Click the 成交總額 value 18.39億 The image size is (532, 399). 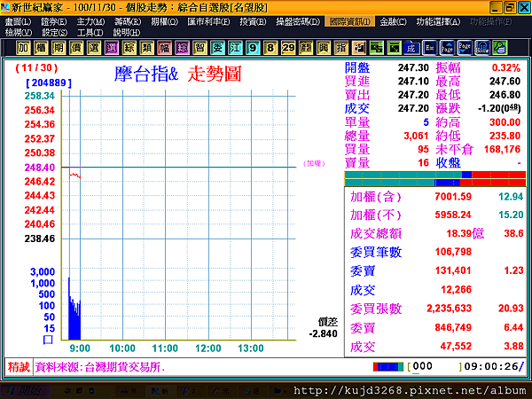pyautogui.click(x=465, y=233)
